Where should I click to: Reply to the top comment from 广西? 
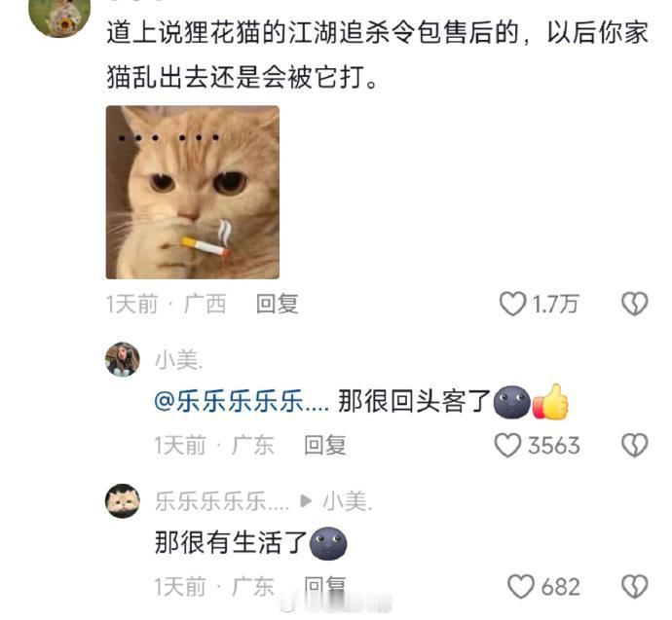(277, 304)
